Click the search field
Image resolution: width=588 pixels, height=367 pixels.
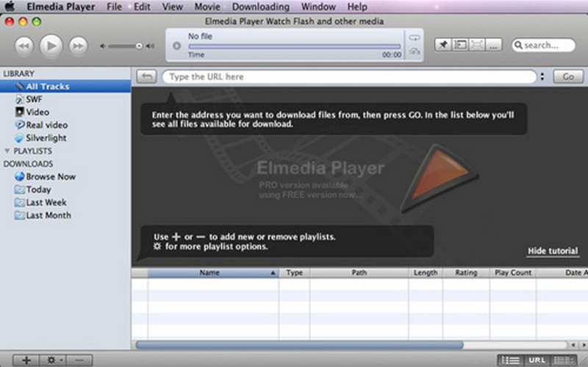[x=543, y=45]
